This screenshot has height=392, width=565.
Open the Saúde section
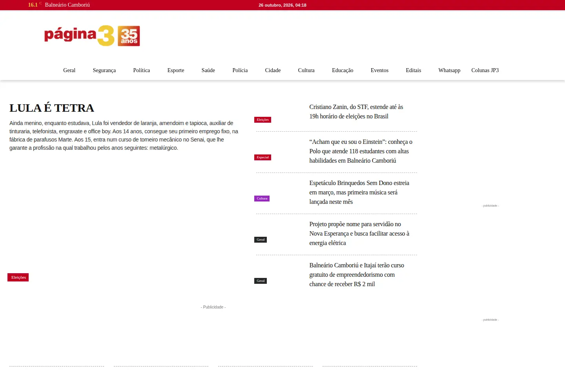click(x=208, y=71)
